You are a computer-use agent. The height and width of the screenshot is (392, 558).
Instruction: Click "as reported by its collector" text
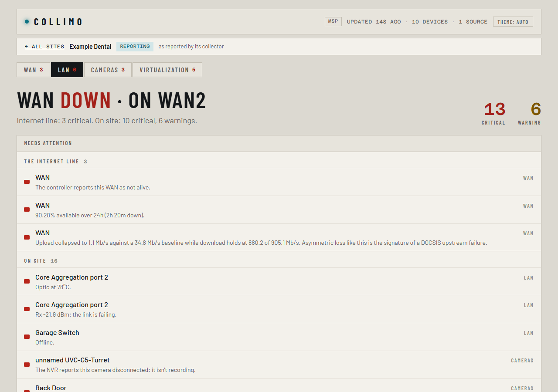pos(191,47)
